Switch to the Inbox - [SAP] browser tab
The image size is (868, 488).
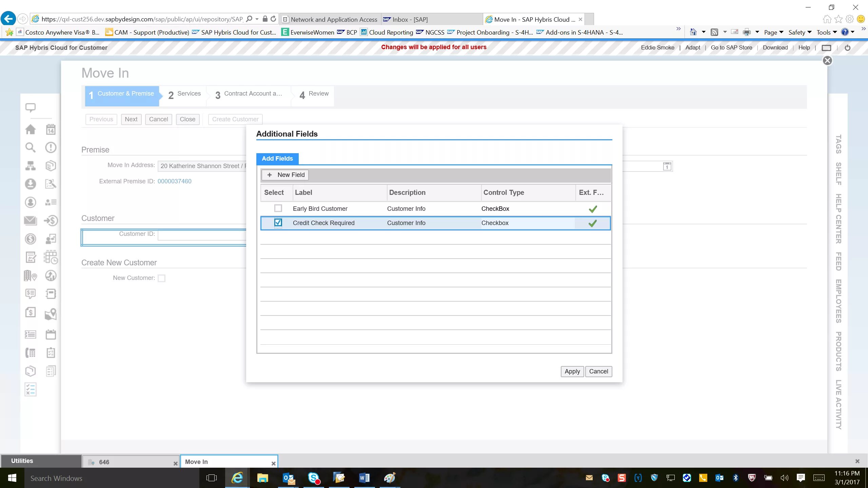410,20
